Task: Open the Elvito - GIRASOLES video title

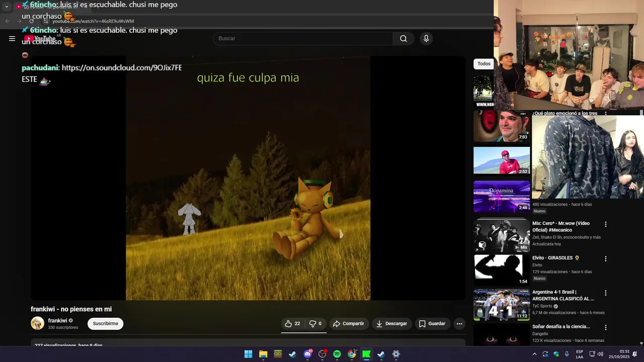Action: coord(556,258)
